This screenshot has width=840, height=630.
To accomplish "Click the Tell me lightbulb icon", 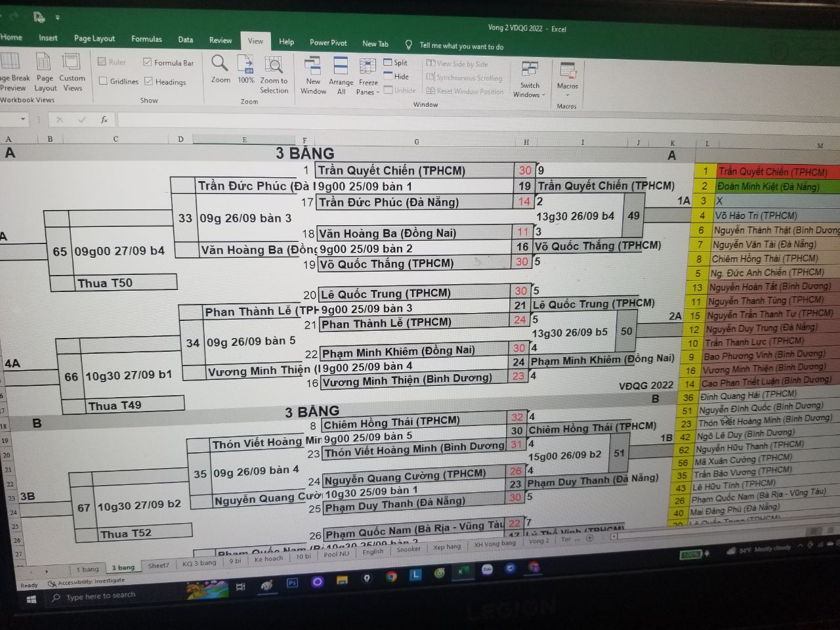I will (409, 45).
